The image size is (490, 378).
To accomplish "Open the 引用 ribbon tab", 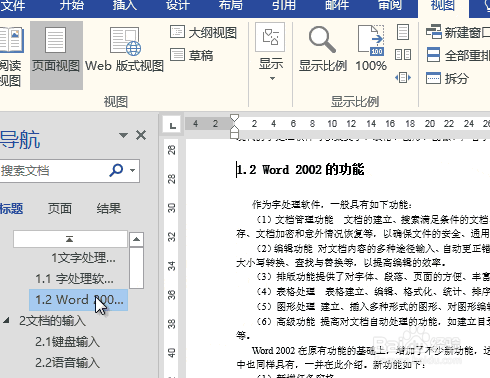I will (x=284, y=5).
